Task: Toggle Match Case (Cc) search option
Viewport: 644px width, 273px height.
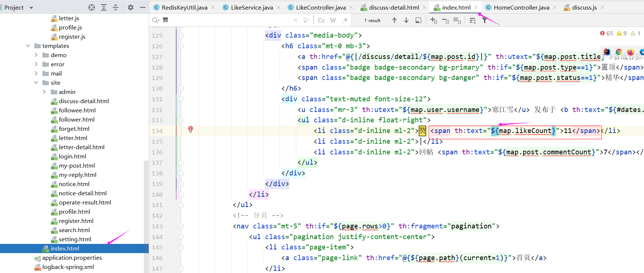Action: (x=321, y=20)
